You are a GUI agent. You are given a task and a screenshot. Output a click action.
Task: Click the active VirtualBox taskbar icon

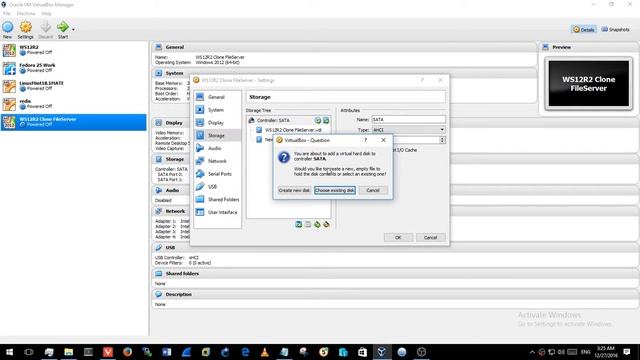point(382,352)
